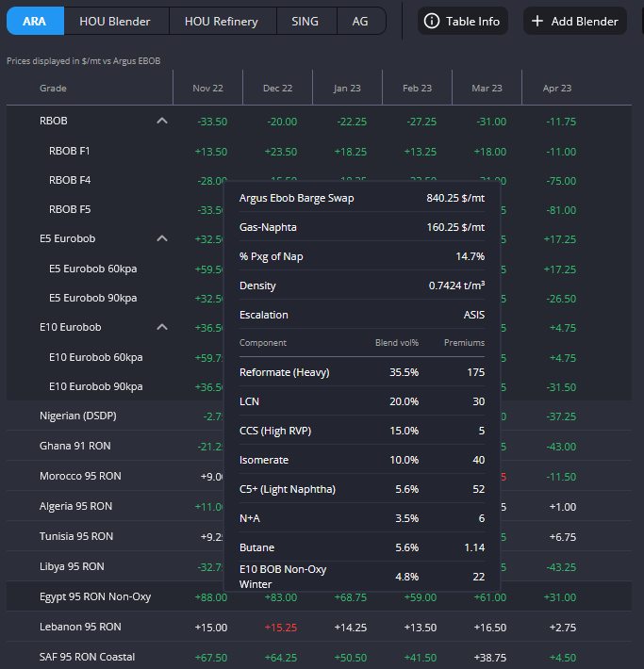644x669 pixels.
Task: Click the Apr 23 column header
Action: click(557, 88)
